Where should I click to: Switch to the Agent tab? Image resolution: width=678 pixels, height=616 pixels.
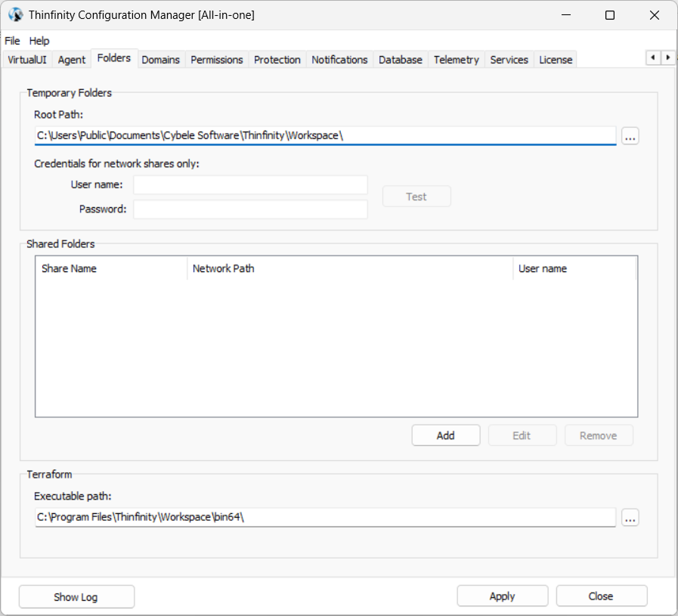[72, 60]
